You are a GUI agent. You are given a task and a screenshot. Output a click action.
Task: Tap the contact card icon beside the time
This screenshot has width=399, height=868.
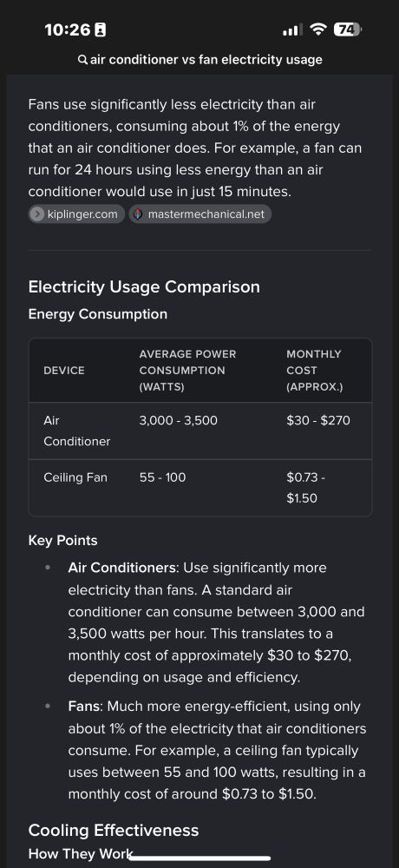pyautogui.click(x=100, y=30)
